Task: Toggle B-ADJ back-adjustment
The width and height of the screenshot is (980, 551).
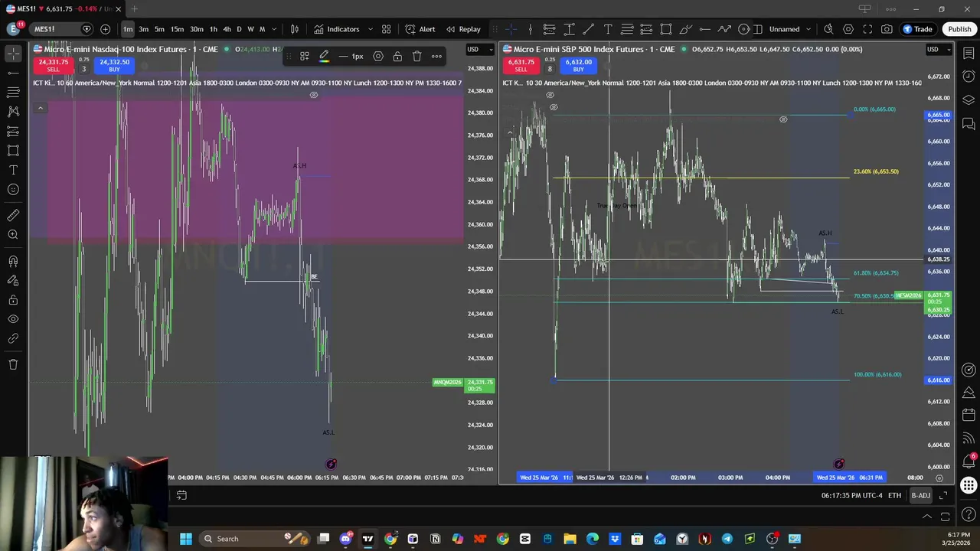Action: point(920,495)
